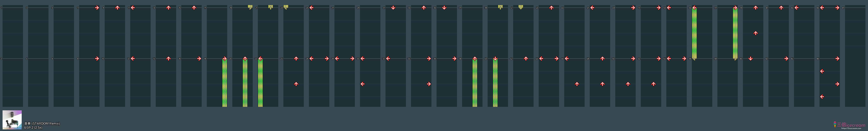Screen dimensions: 868x131
Task: Select the up arrow at measure 61
Action: tap(781, 8)
